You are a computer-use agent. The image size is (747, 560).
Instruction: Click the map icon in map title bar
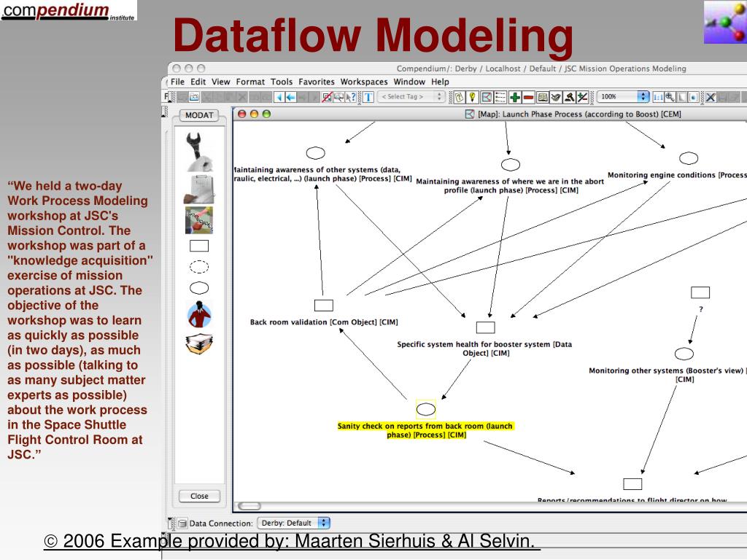click(470, 114)
